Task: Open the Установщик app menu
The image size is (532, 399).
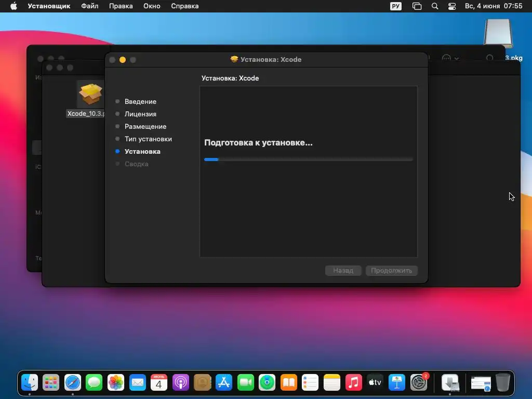Action: [x=49, y=6]
